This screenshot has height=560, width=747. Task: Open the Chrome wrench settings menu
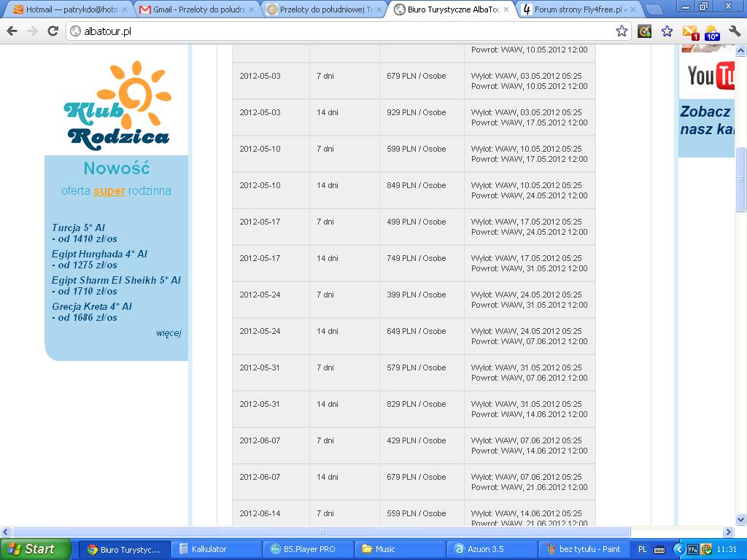(735, 31)
